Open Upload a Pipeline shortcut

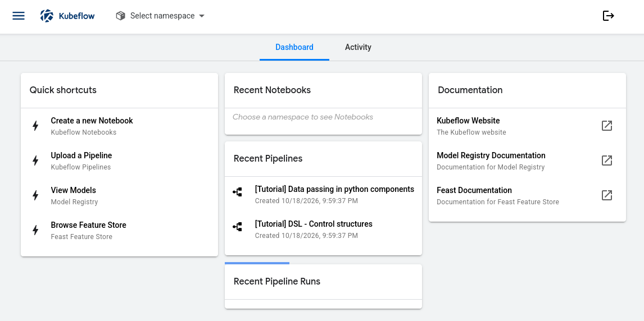coord(119,160)
